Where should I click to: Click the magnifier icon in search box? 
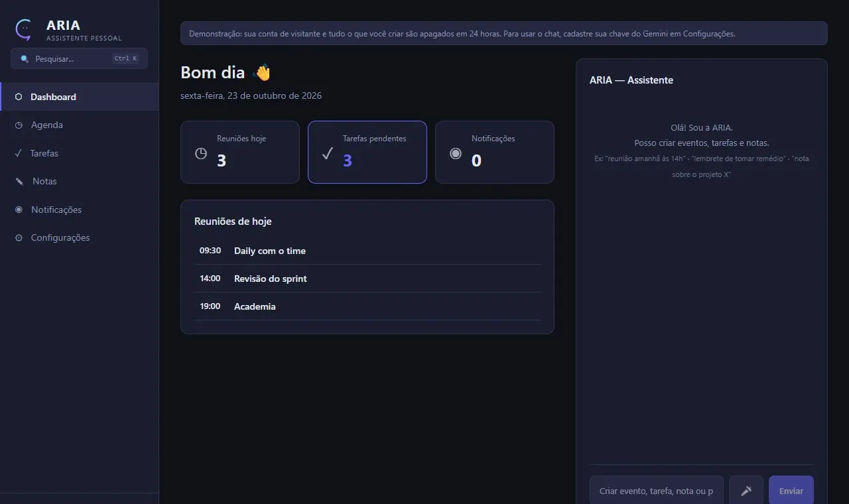[25, 59]
